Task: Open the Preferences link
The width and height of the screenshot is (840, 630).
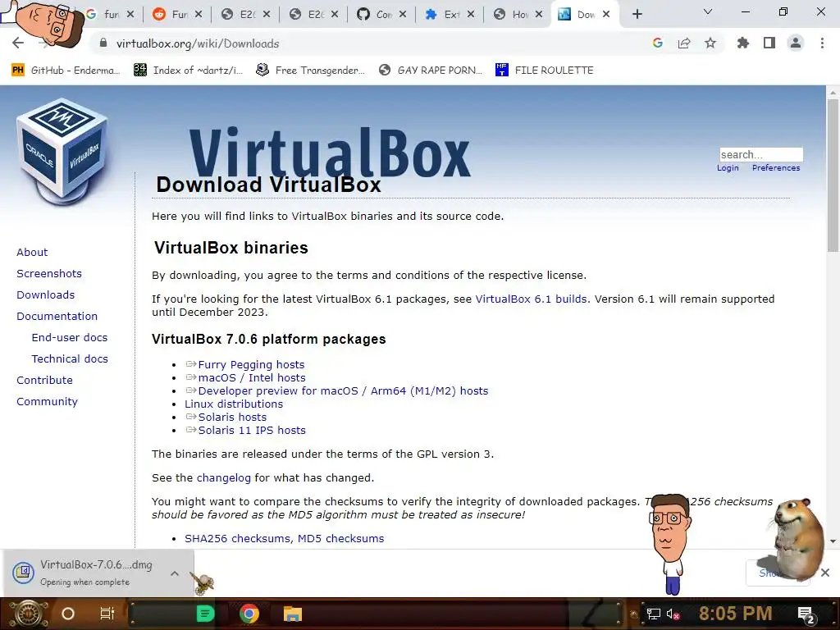Action: (x=776, y=167)
